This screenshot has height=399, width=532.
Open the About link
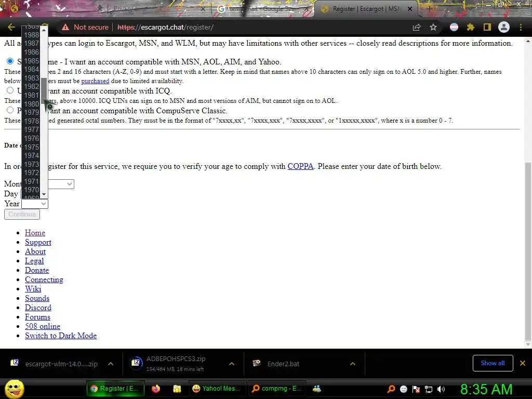(x=35, y=251)
